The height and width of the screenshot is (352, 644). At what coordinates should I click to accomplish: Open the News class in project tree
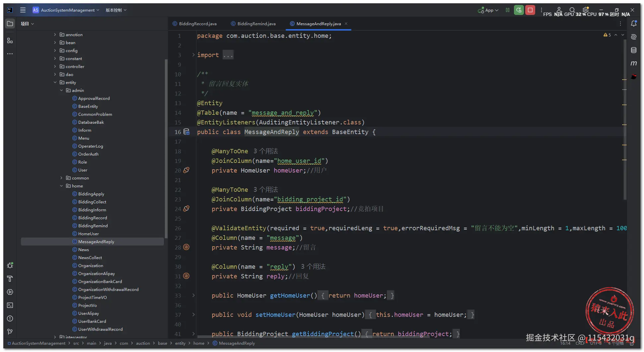(x=84, y=249)
